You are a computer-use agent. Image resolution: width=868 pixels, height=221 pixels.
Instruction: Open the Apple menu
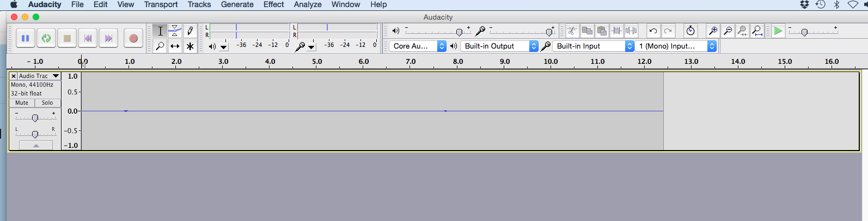[14, 4]
